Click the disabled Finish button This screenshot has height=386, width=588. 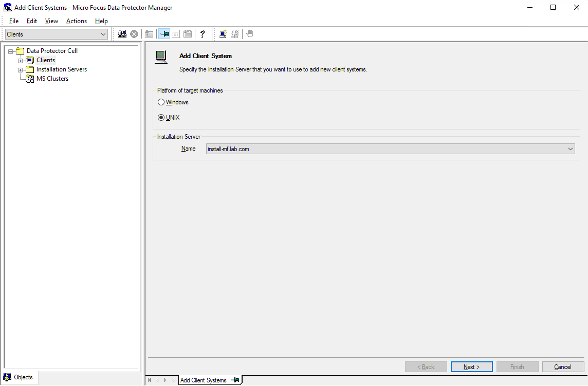coord(517,367)
